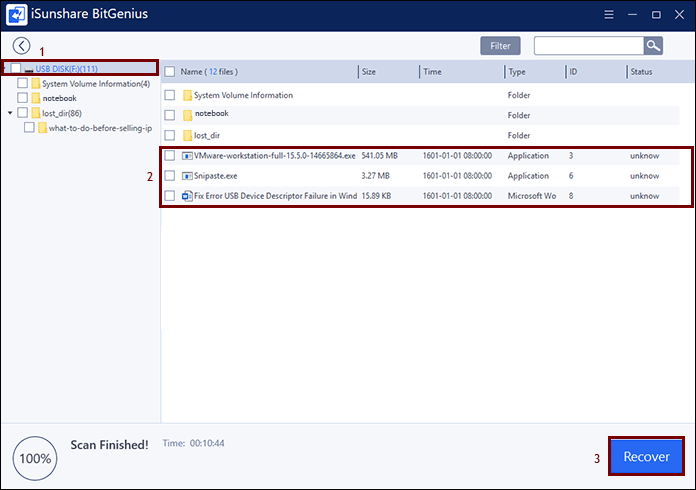696x490 pixels.
Task: Click the notebook folder icon in file list
Action: coord(188,115)
